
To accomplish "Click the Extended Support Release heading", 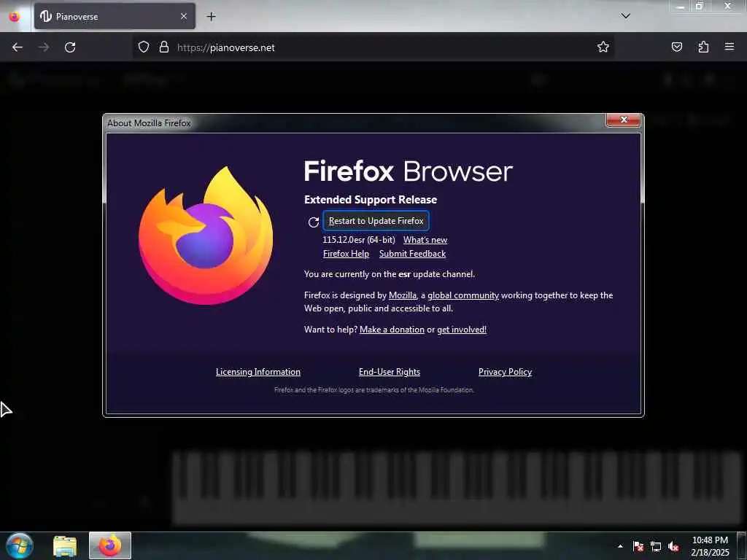I will pyautogui.click(x=371, y=200).
